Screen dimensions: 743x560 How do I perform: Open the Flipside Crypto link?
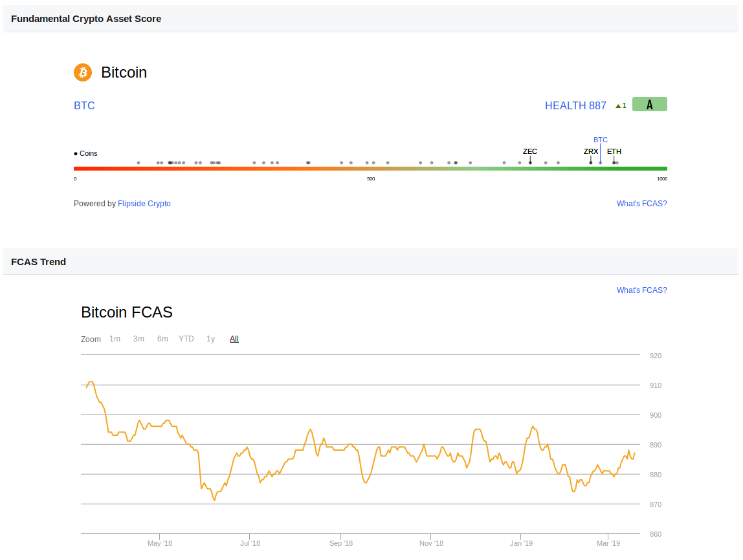point(144,204)
